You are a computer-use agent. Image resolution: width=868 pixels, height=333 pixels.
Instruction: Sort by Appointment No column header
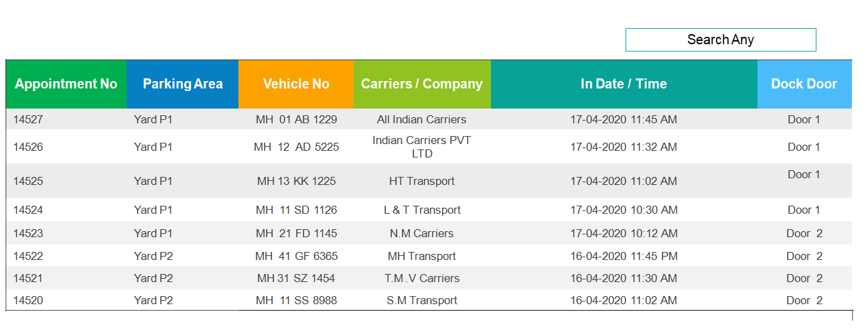coord(66,84)
